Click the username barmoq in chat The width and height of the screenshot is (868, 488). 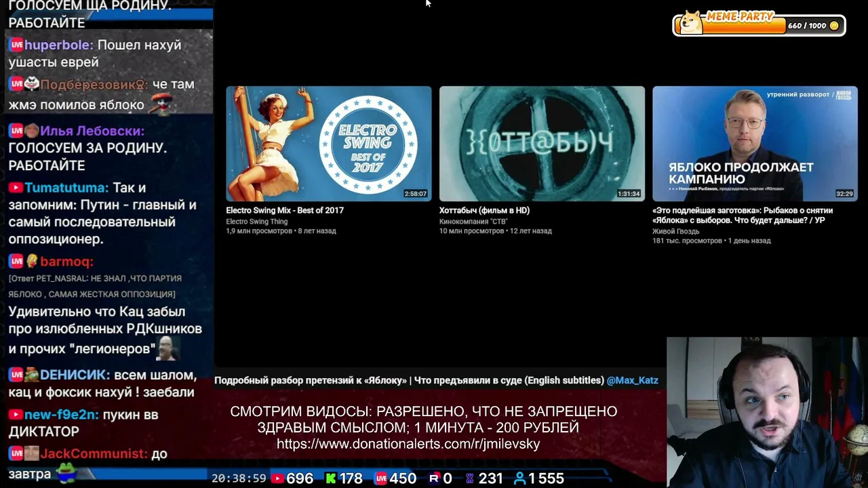point(66,262)
